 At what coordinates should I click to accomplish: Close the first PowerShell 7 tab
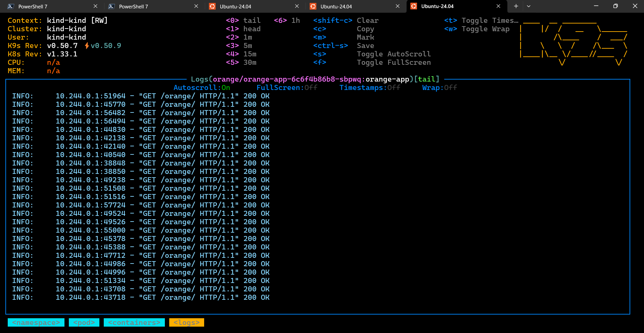[x=95, y=6]
